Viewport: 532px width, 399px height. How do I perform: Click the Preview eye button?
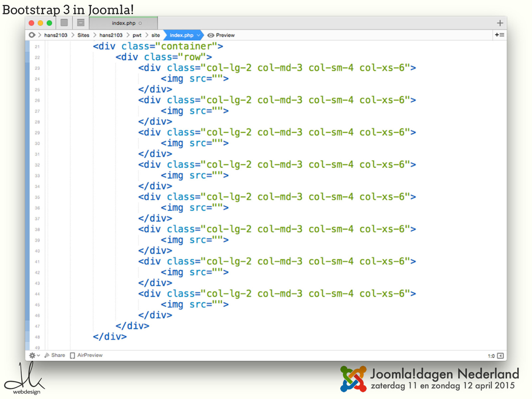pos(221,35)
